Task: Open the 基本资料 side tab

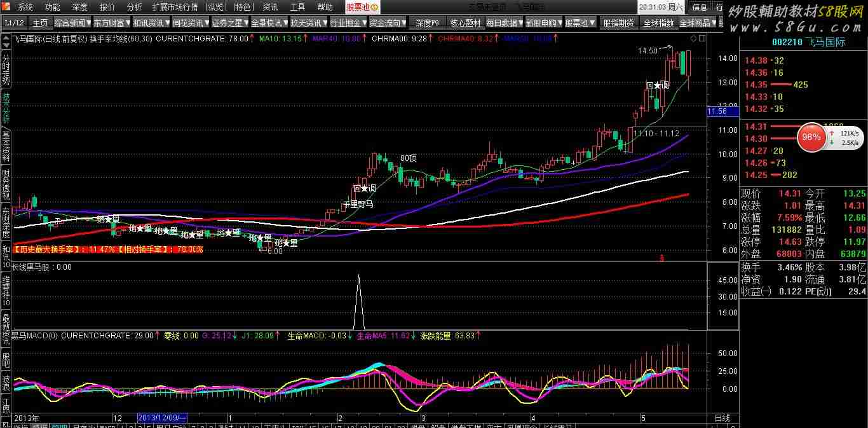Action: (6, 146)
